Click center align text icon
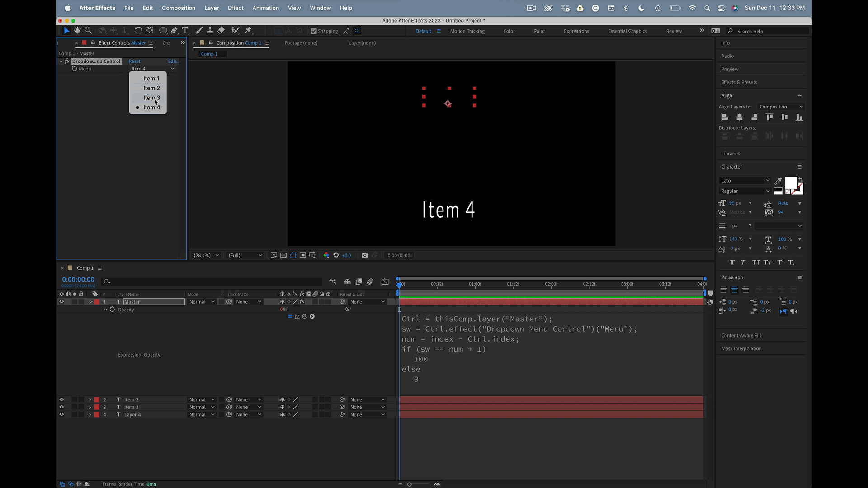Image resolution: width=868 pixels, height=488 pixels. point(735,290)
